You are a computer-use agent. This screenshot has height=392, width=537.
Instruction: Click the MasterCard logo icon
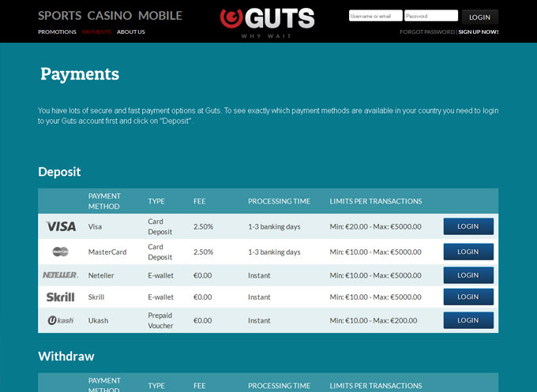pyautogui.click(x=61, y=252)
